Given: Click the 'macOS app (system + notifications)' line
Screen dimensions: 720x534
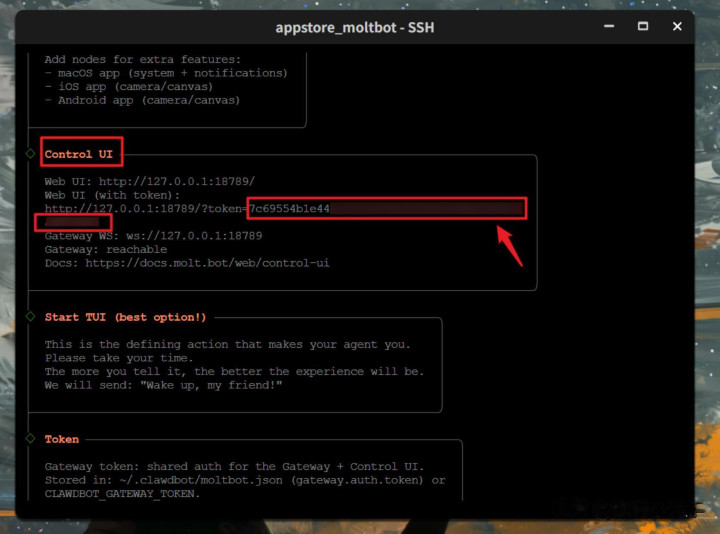Looking at the screenshot, I should (166, 73).
